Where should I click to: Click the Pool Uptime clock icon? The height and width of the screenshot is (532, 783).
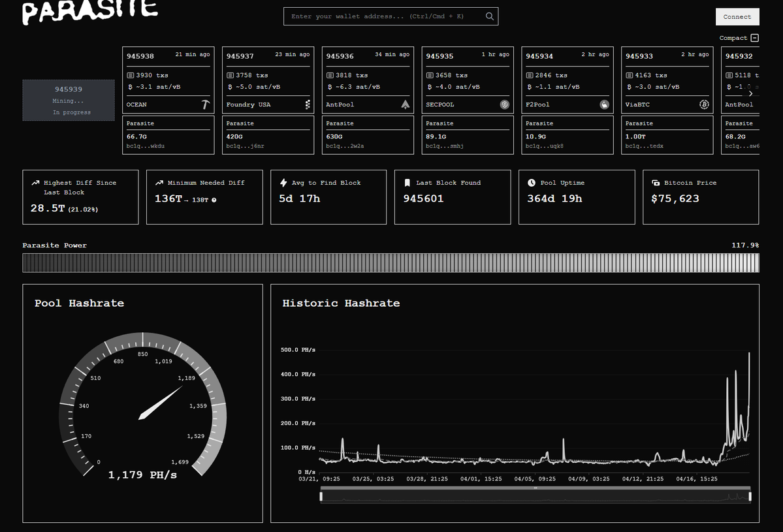[532, 183]
